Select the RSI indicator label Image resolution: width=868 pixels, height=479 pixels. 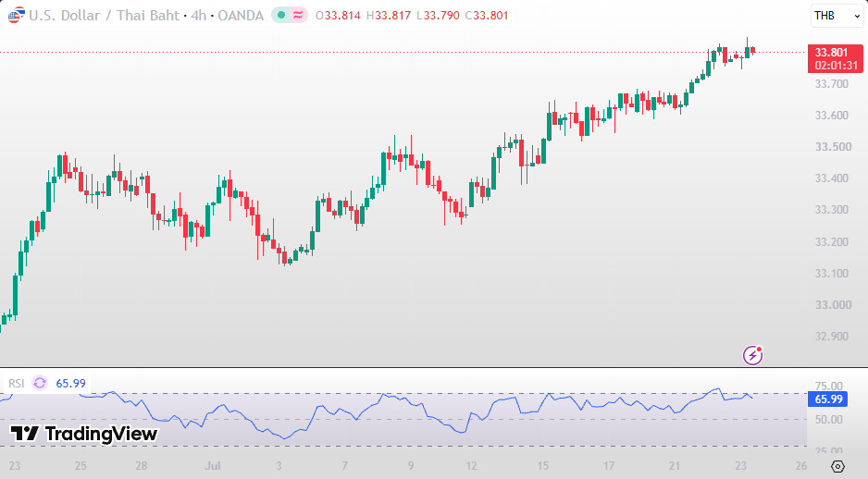click(16, 384)
